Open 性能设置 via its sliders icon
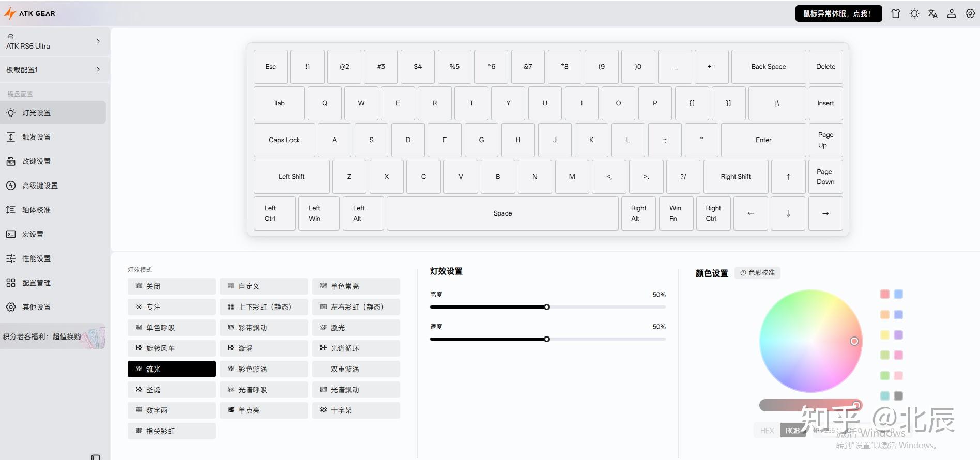The width and height of the screenshot is (980, 460). pos(11,258)
